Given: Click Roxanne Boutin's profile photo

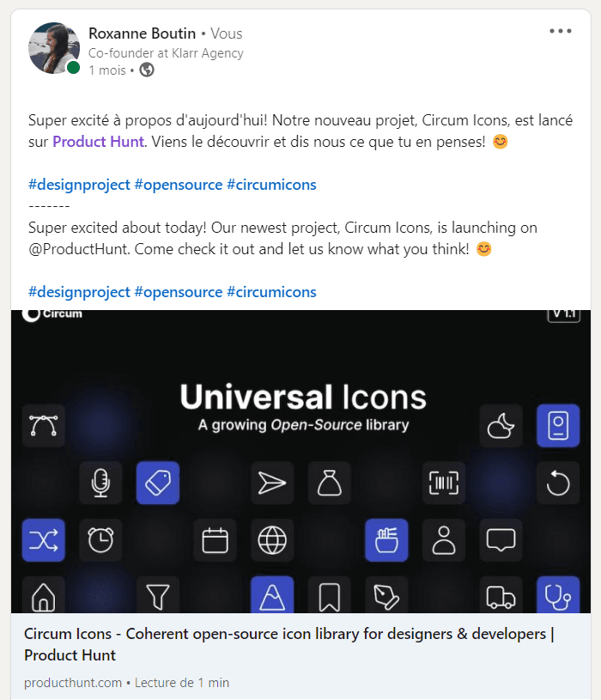Looking at the screenshot, I should pos(54,48).
